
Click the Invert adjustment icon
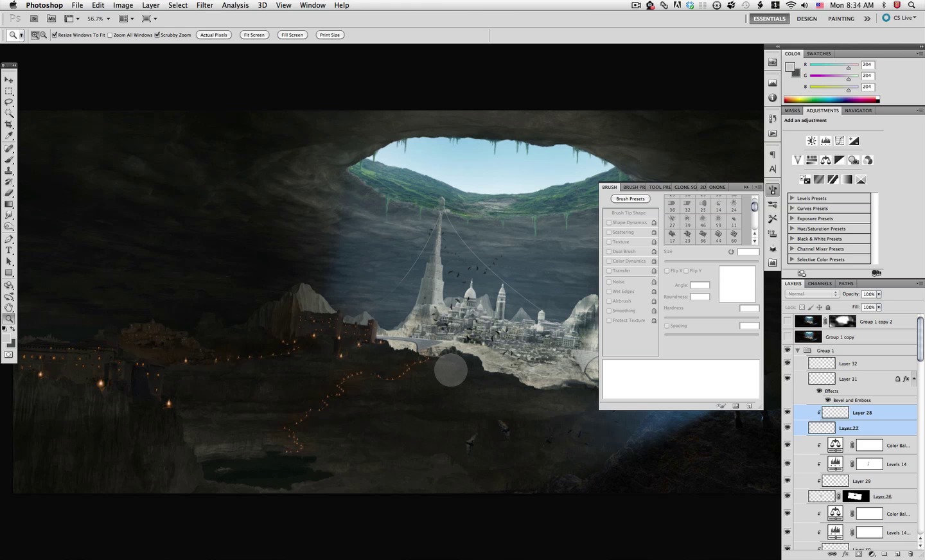point(805,179)
